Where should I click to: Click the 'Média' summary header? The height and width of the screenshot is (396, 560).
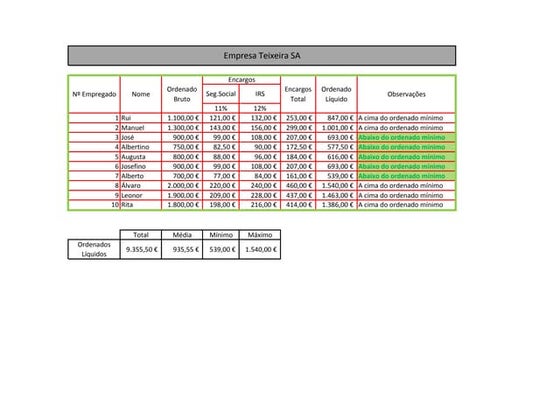click(182, 235)
